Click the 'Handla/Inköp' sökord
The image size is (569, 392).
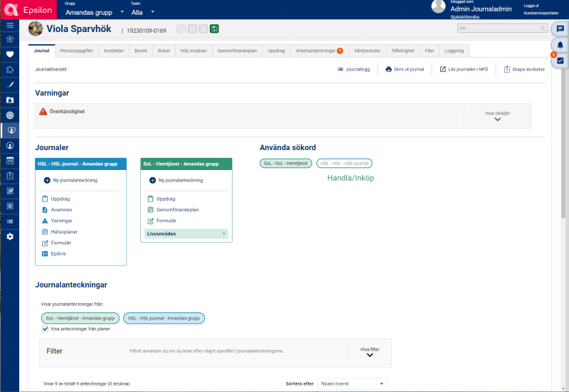[351, 178]
